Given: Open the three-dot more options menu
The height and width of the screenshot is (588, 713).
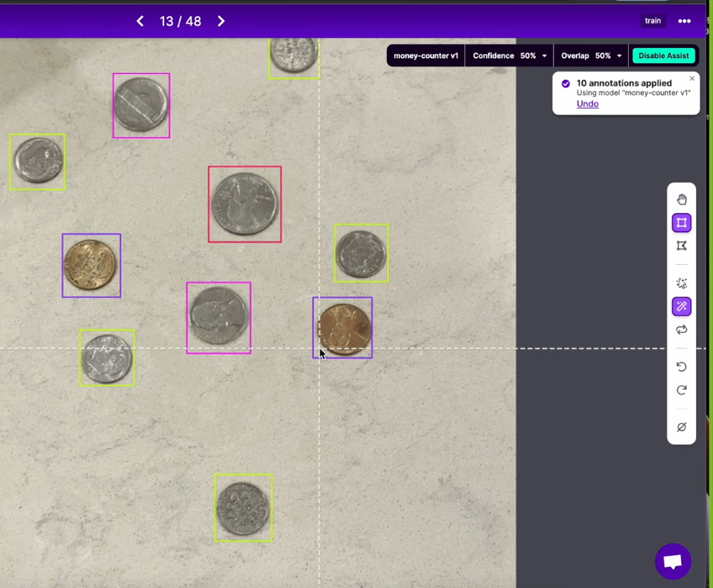Looking at the screenshot, I should point(684,21).
